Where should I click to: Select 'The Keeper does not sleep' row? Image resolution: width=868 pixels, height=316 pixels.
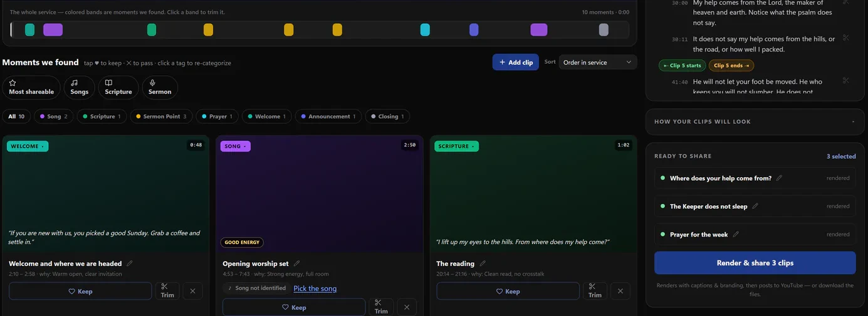pyautogui.click(x=755, y=206)
